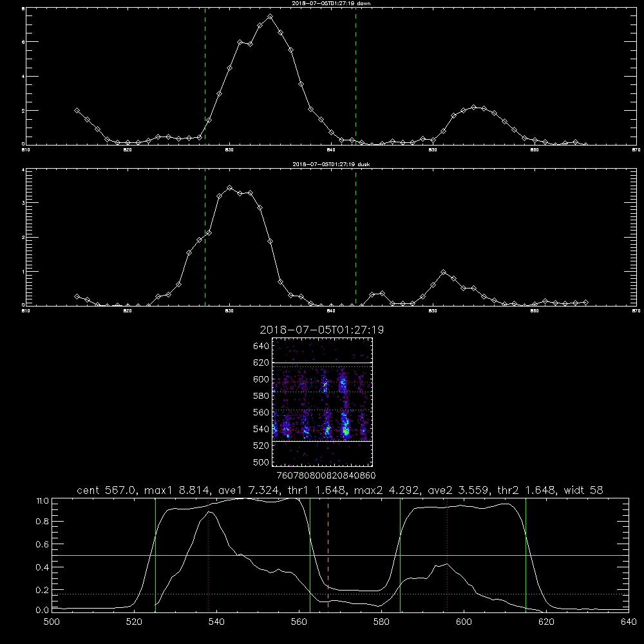The width and height of the screenshot is (644, 644).
Task: Click bottom plot x-axis label 560
Action: [x=299, y=622]
